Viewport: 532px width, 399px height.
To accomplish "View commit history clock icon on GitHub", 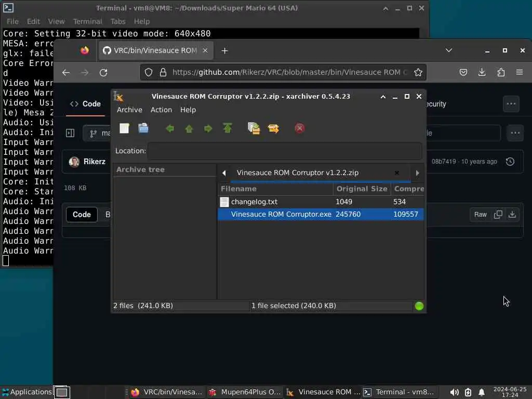I will click(510, 162).
